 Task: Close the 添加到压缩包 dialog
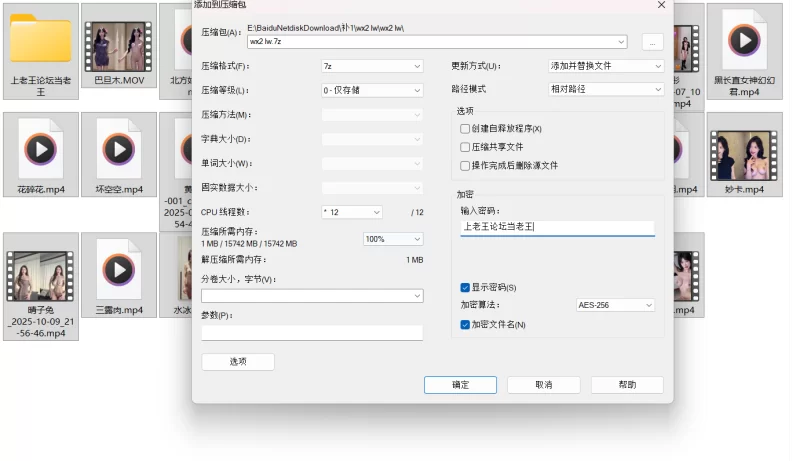[x=661, y=5]
